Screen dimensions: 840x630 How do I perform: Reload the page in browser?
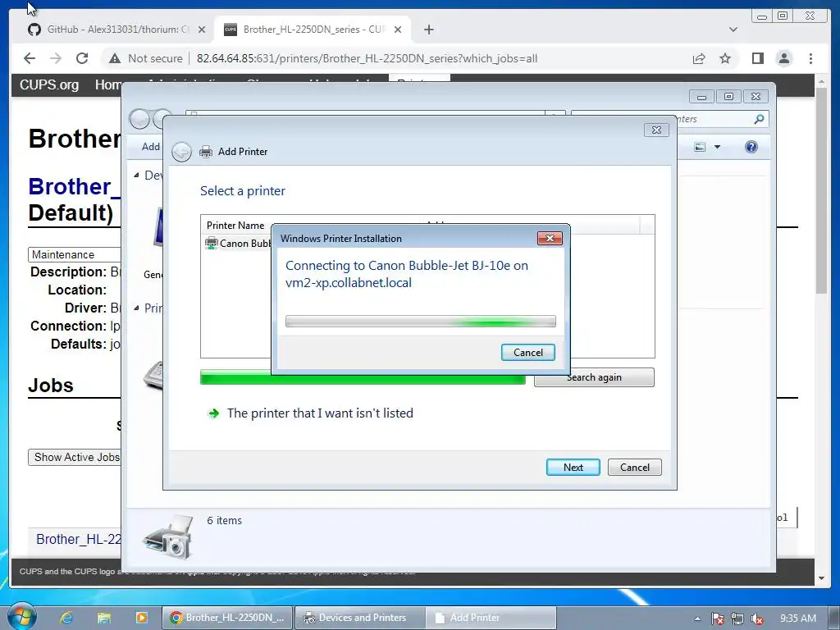tap(82, 58)
